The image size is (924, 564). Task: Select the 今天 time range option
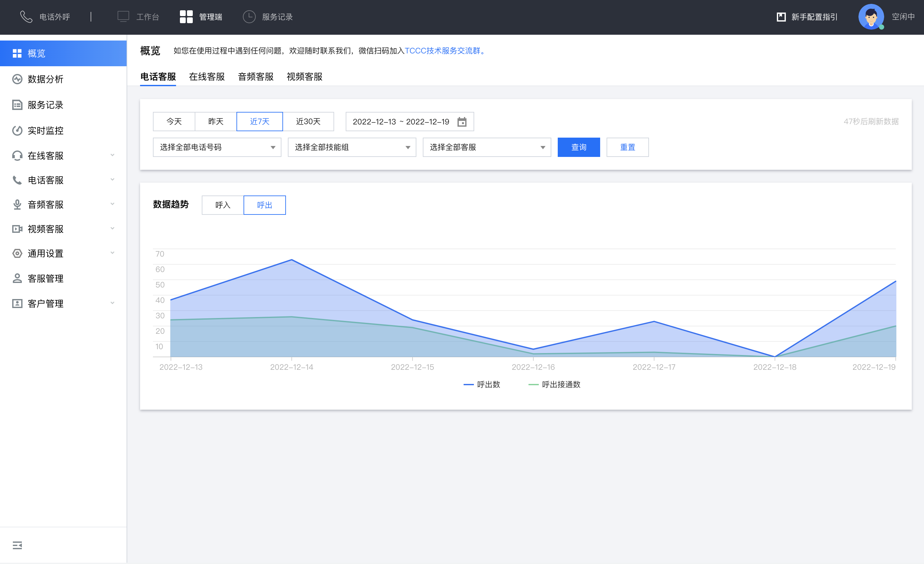[174, 122]
